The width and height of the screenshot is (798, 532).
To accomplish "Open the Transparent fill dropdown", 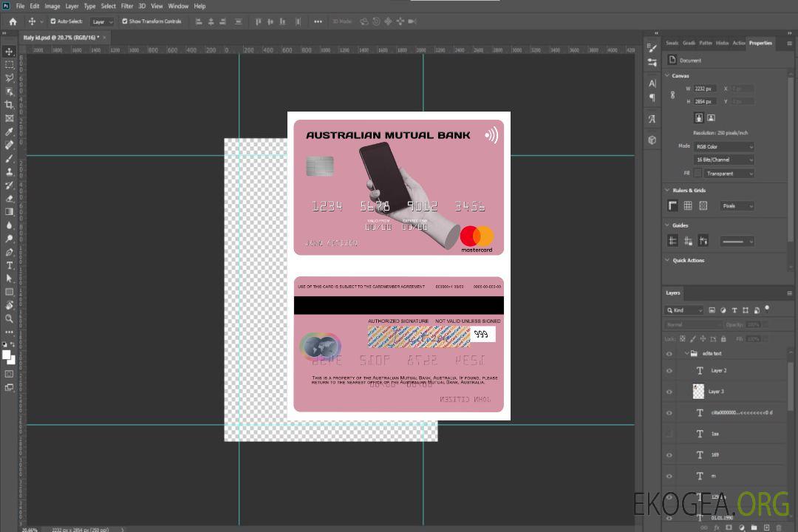I will point(729,174).
